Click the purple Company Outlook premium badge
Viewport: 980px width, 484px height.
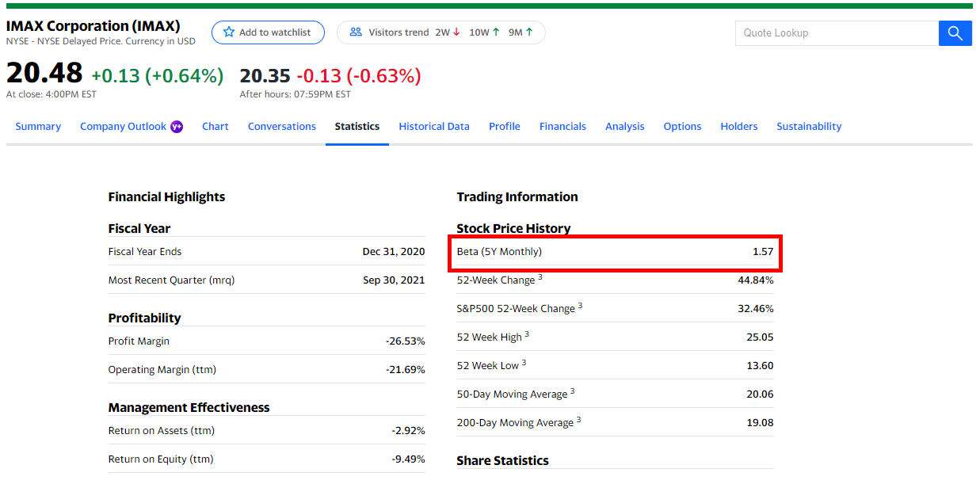point(177,127)
